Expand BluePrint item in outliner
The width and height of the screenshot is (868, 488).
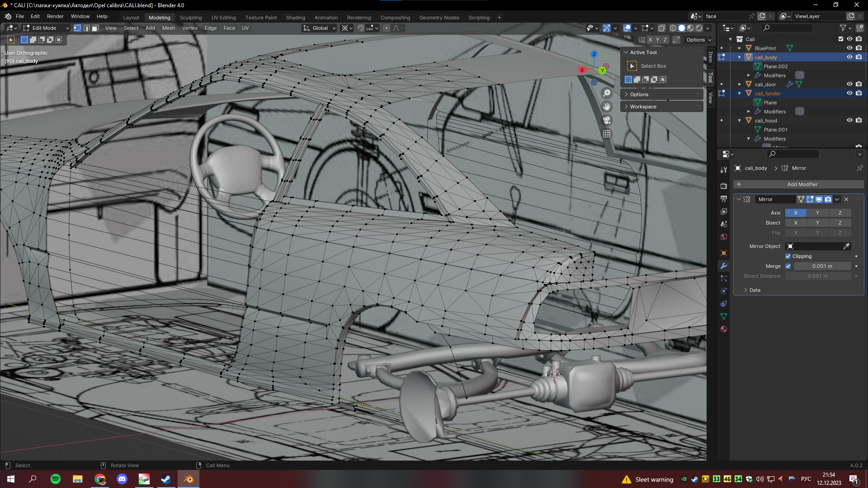pos(740,48)
